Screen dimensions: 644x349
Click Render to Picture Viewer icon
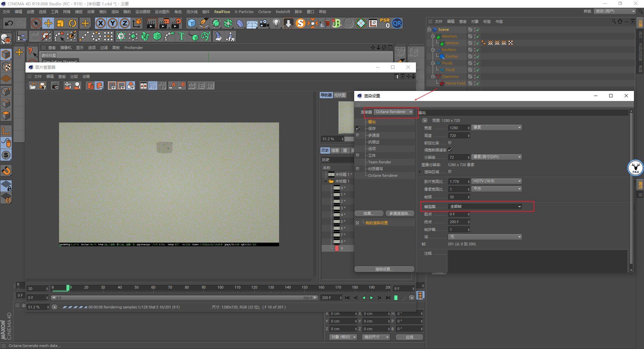[164, 23]
